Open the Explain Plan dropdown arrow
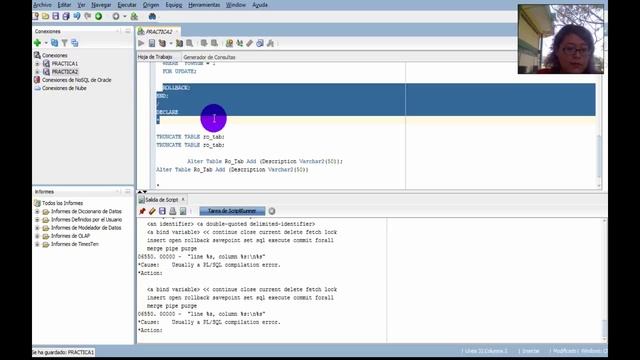Viewport: 640px width, 360px height. [x=171, y=44]
